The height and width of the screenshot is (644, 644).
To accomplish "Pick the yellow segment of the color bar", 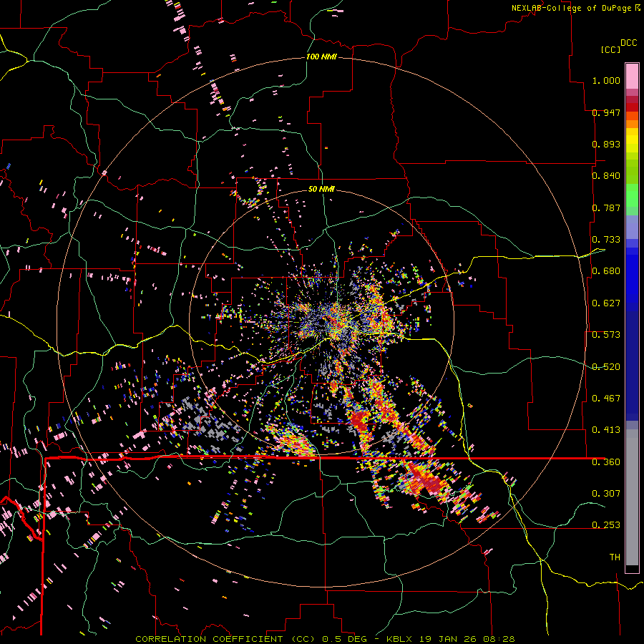I will coord(632,140).
